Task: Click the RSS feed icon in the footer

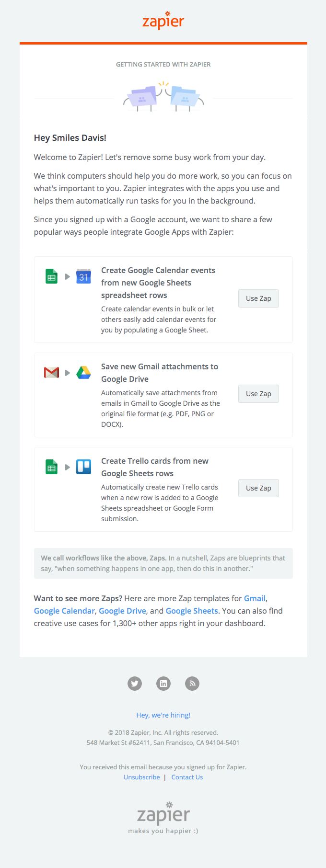Action: point(192,684)
